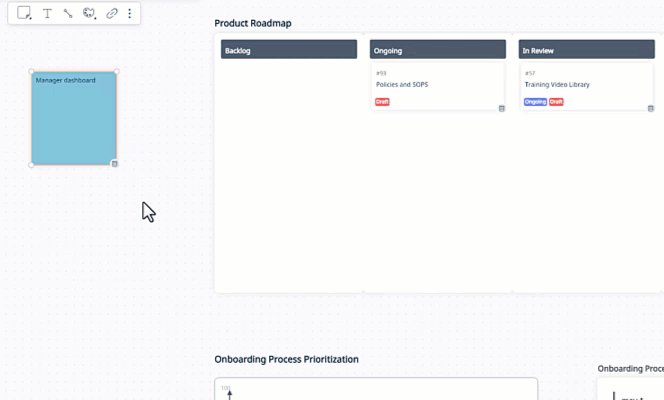
Task: Select the Text tool in toolbar
Action: (47, 14)
